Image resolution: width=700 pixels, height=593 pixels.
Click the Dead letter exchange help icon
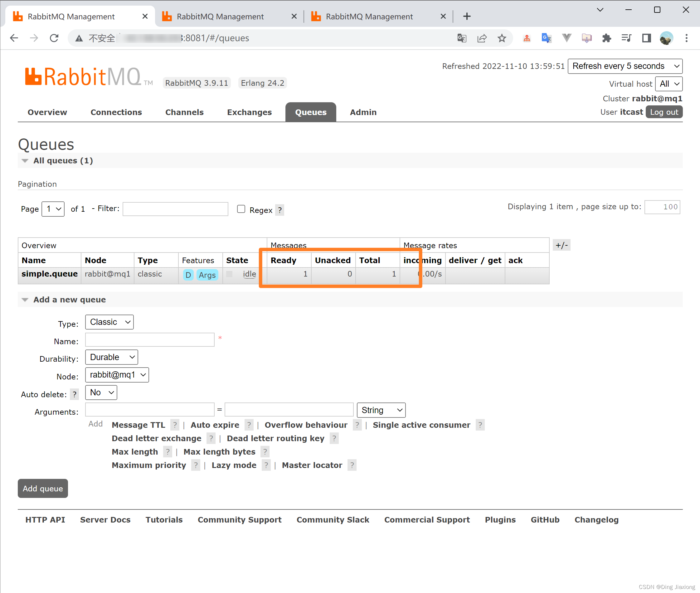[x=211, y=438]
